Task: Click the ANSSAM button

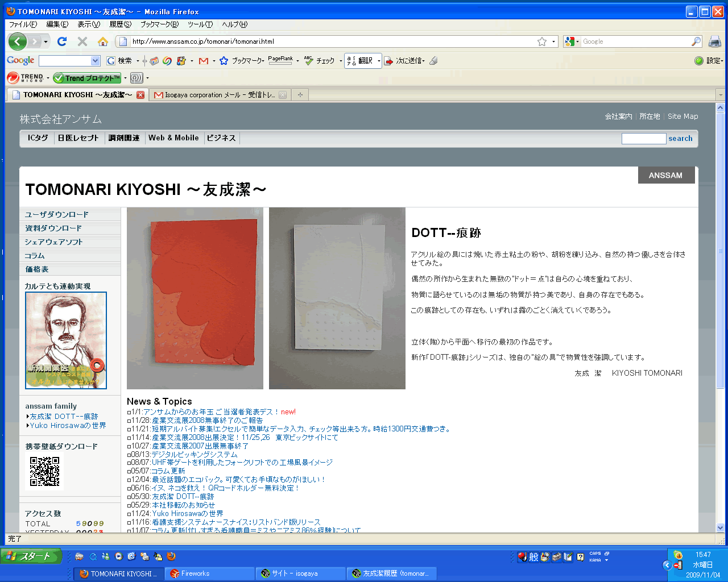Action: [666, 175]
